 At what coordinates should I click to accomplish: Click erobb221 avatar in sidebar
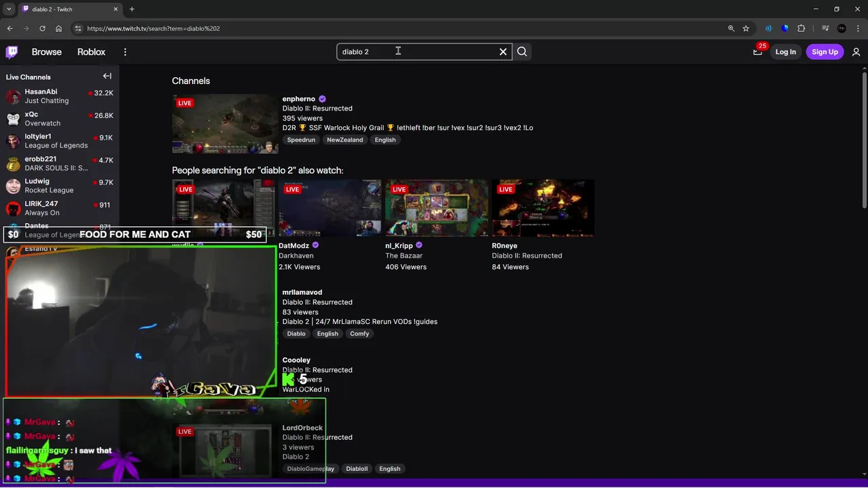coord(13,163)
